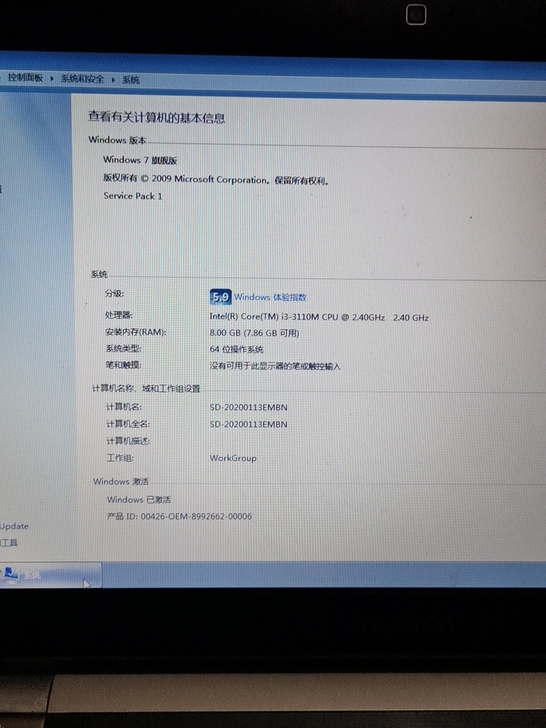Screen dimensions: 546x728
Task: Click the 计算机名称、域和工作组设置 section heading
Action: click(146, 388)
